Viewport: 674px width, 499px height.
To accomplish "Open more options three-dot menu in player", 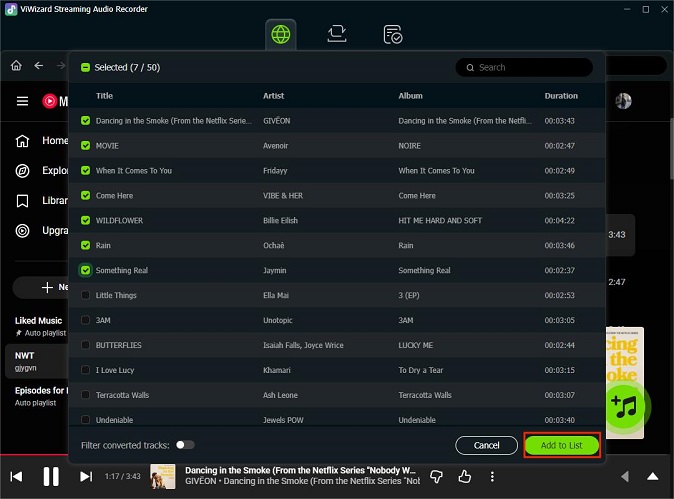I will coord(492,476).
